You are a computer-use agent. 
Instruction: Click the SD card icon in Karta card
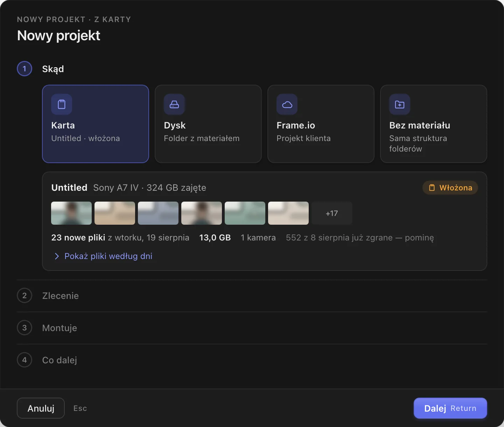[x=62, y=104]
